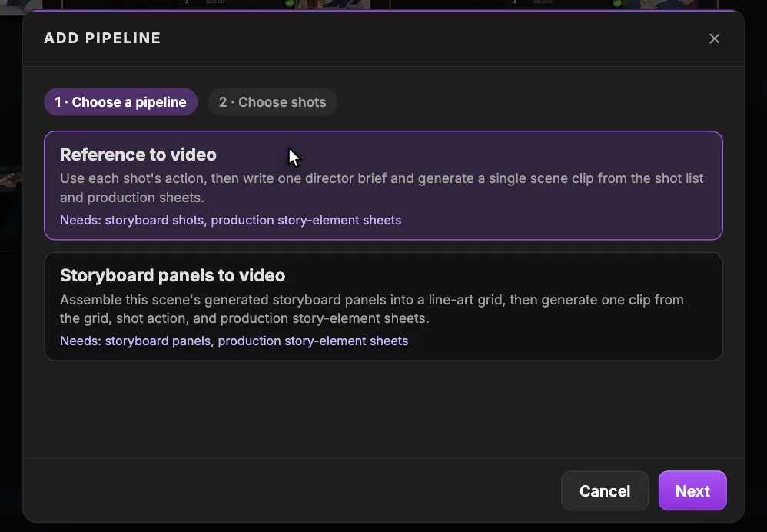Click 'Needs: storyboard panels, production story-element sheets'

(234, 341)
